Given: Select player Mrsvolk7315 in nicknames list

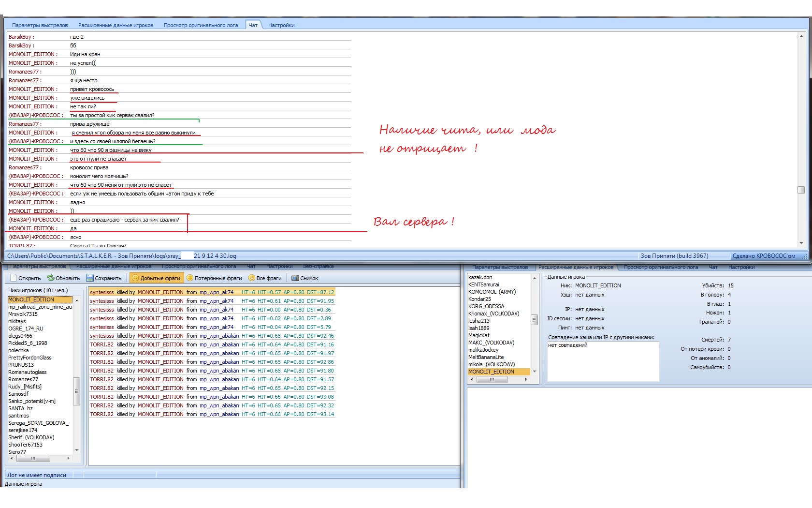Looking at the screenshot, I should click(23, 314).
